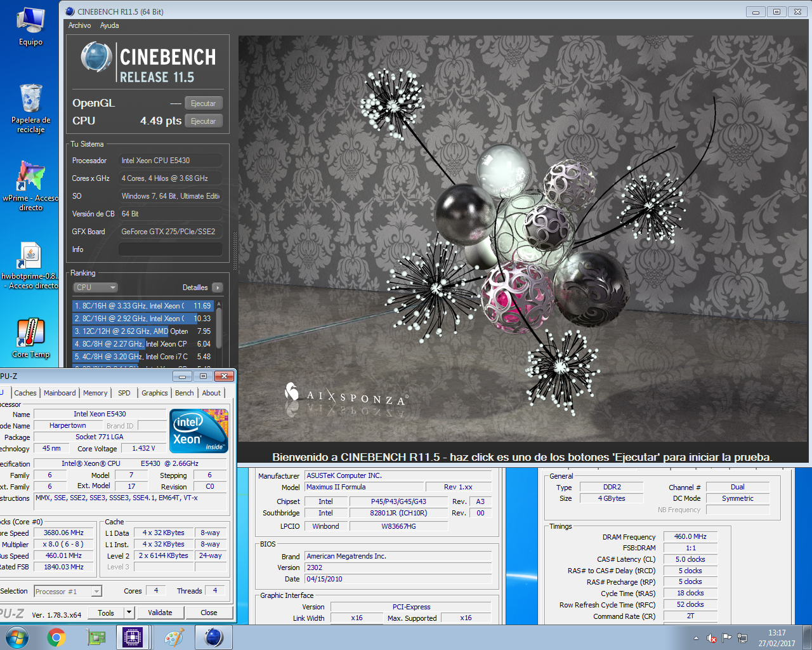Click the CPU-Z Tools button
The width and height of the screenshot is (812, 650).
click(106, 613)
